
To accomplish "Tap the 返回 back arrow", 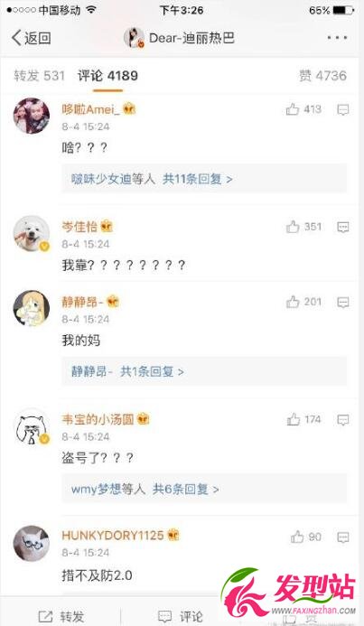I will 31,38.
